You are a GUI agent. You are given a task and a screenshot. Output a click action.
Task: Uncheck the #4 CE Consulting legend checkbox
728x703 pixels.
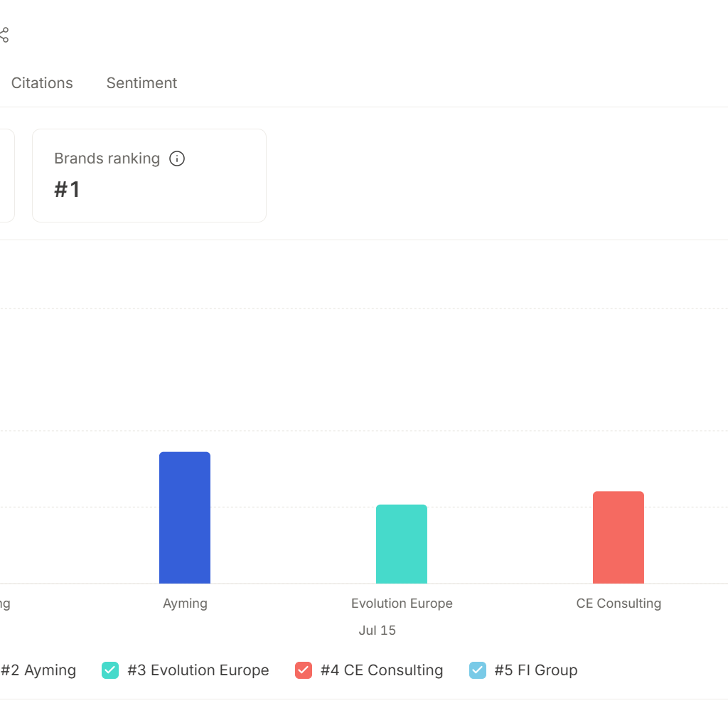303,670
